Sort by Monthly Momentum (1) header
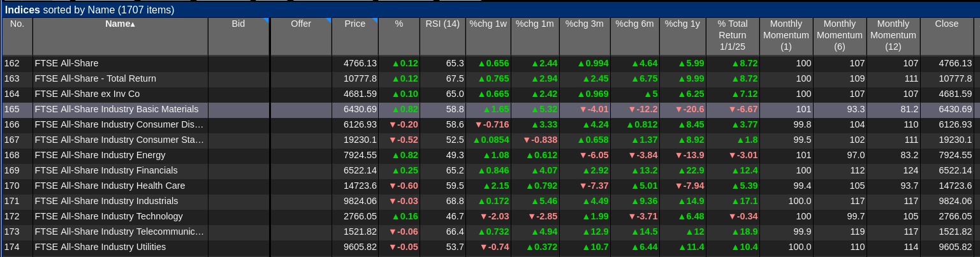This screenshot has height=257, width=980. point(786,36)
